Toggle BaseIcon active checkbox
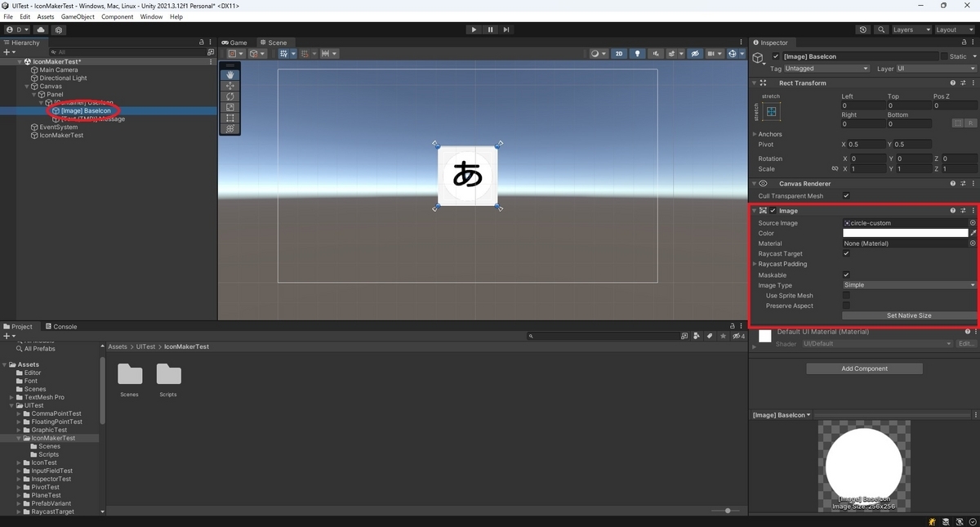This screenshot has width=980, height=527. [776, 56]
